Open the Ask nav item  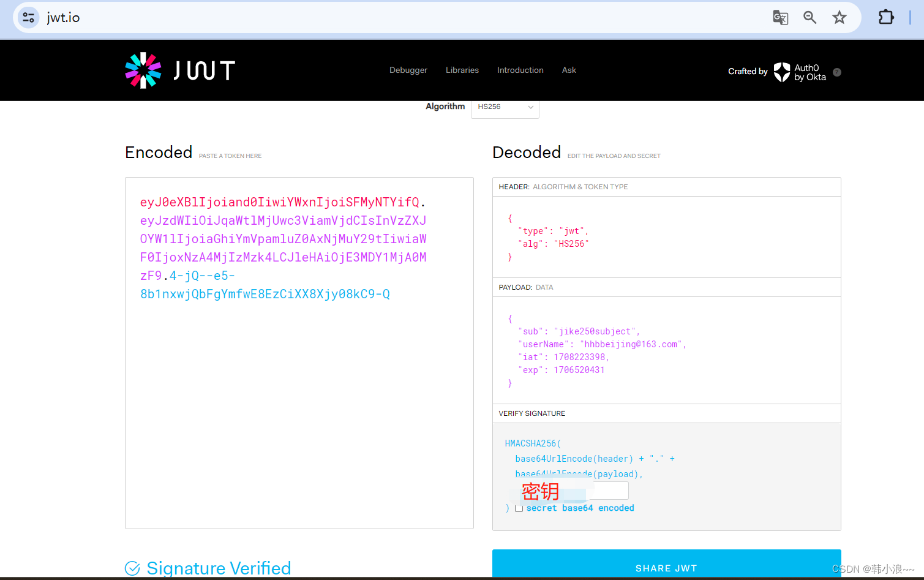[x=569, y=70]
